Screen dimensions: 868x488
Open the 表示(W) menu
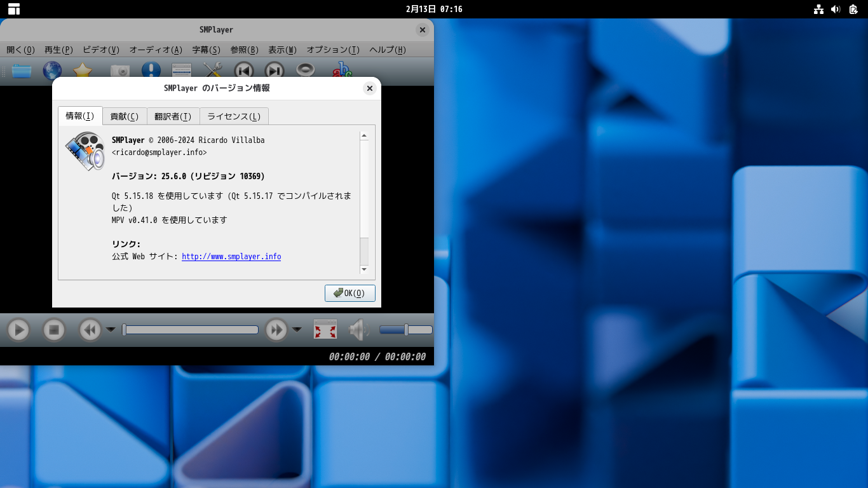click(283, 50)
